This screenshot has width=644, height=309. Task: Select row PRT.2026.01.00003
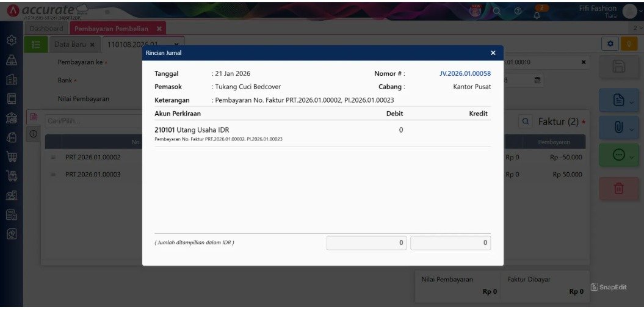(x=93, y=174)
